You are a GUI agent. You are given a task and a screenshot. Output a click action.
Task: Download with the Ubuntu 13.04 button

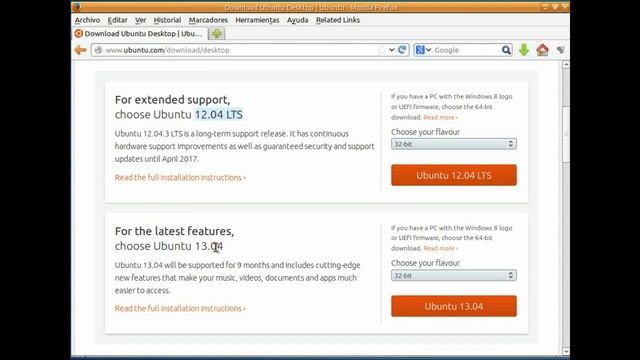point(453,306)
